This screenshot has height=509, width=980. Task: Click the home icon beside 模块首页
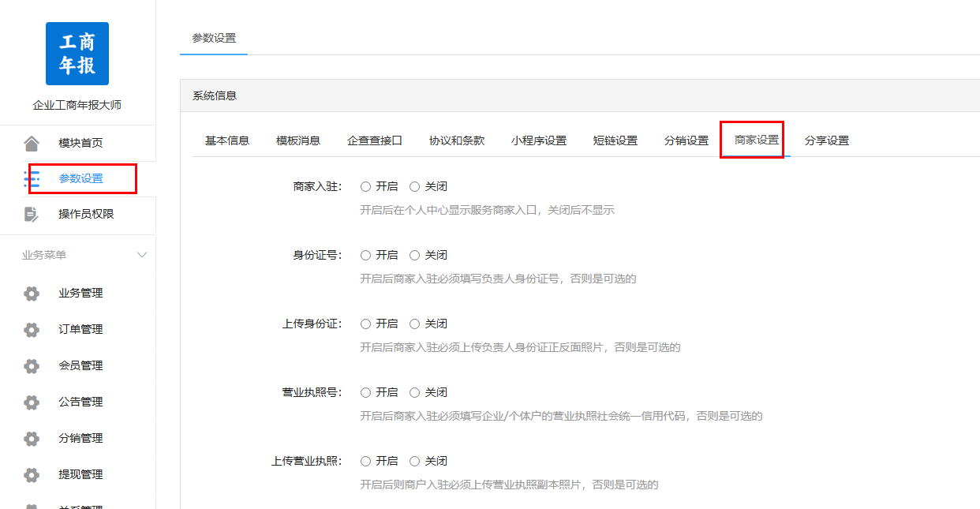point(32,143)
